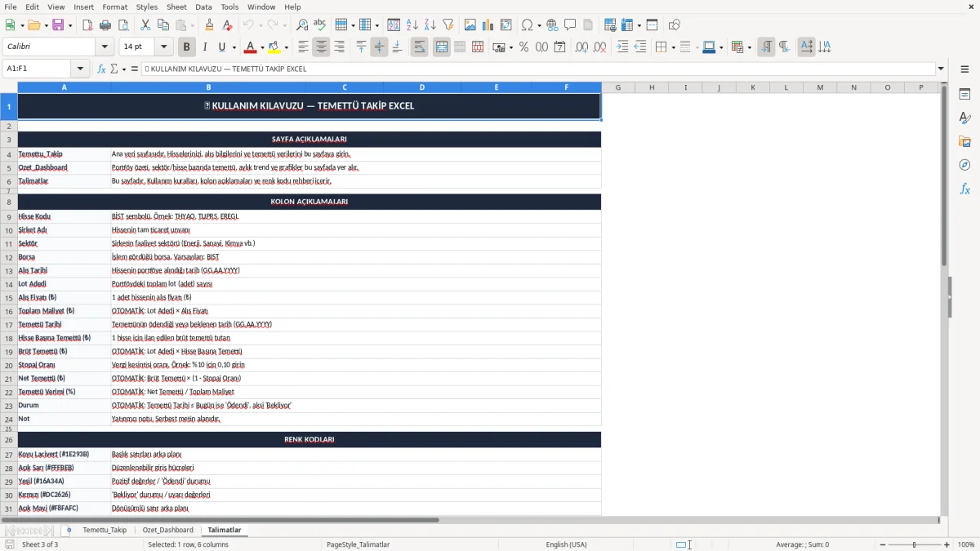This screenshot has height=551, width=980.
Task: Sort ascending with the toolbar icon
Action: tap(412, 25)
